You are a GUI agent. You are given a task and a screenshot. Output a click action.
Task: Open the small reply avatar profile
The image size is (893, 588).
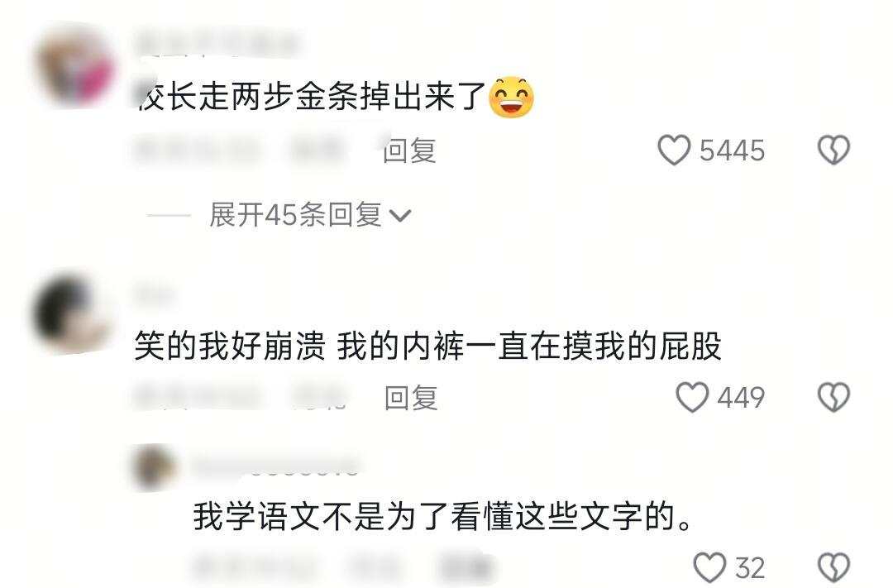coord(154,468)
